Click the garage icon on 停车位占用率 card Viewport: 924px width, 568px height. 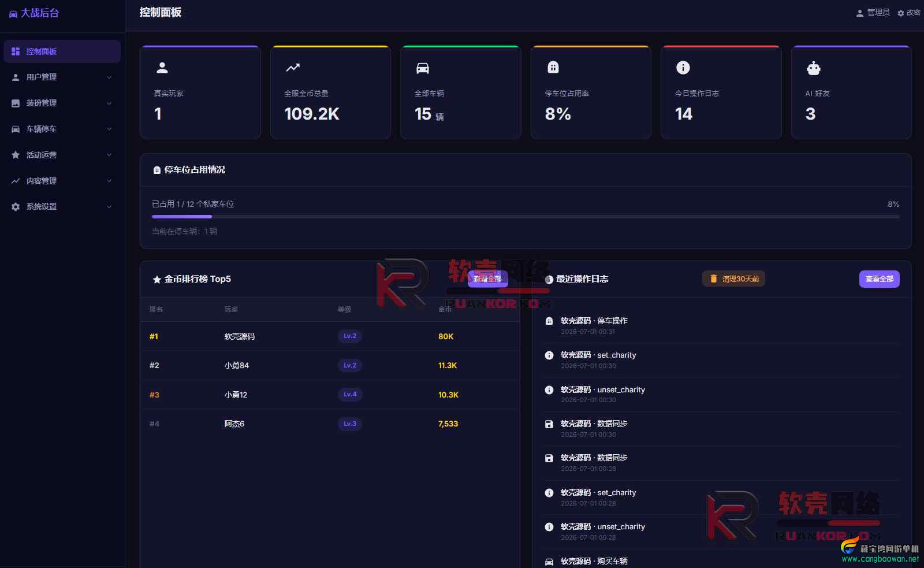click(553, 68)
